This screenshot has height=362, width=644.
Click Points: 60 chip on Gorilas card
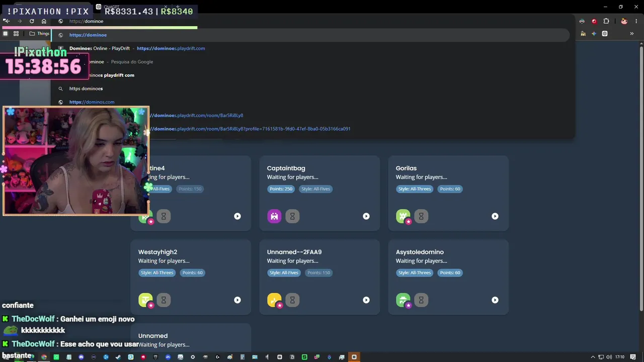(450, 189)
